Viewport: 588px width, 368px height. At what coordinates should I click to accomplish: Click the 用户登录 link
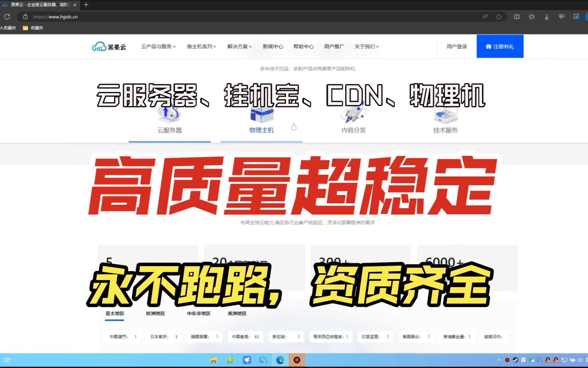tap(457, 47)
